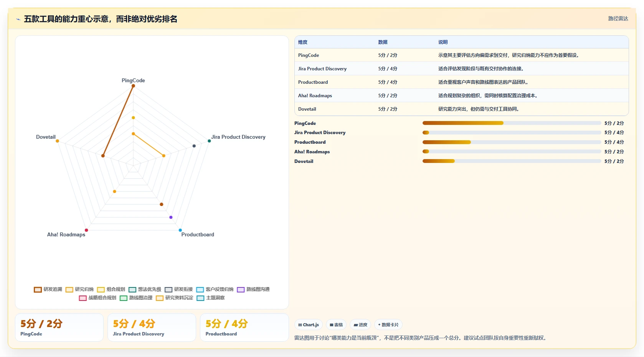The width and height of the screenshot is (644, 357).
Task: Click the blue data point near Productboard
Action: (180, 230)
